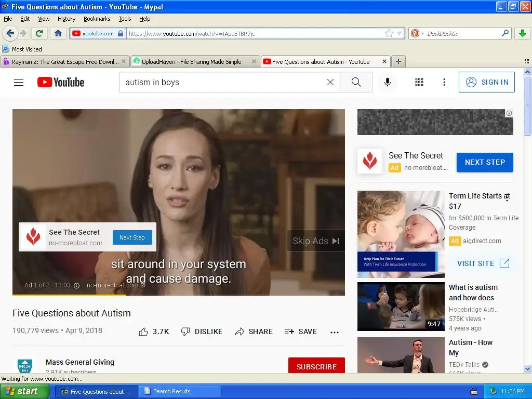Click the padlock site security icon
532x399 pixels.
coord(121,33)
